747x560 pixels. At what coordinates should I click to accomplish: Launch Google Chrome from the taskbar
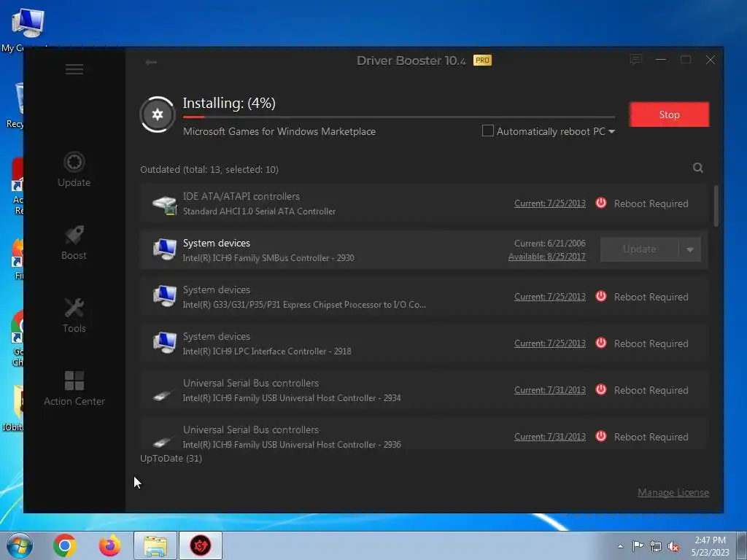click(x=65, y=545)
